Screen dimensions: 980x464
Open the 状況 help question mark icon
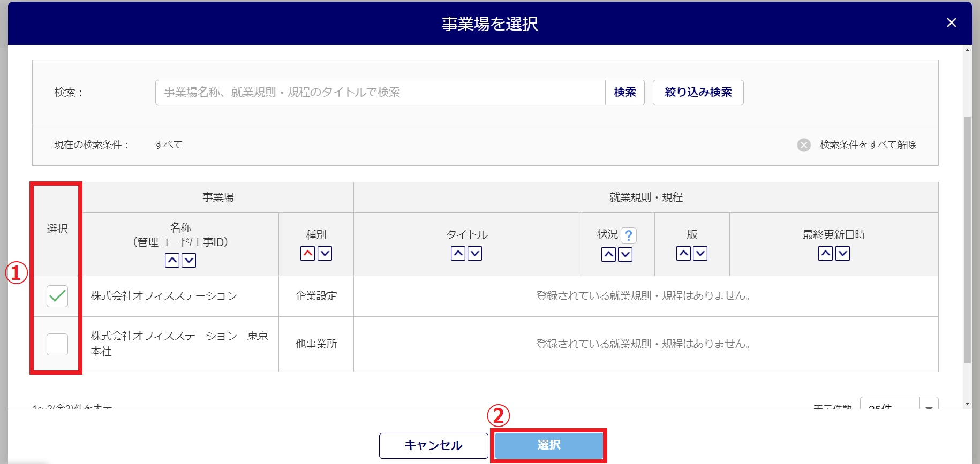[629, 235]
